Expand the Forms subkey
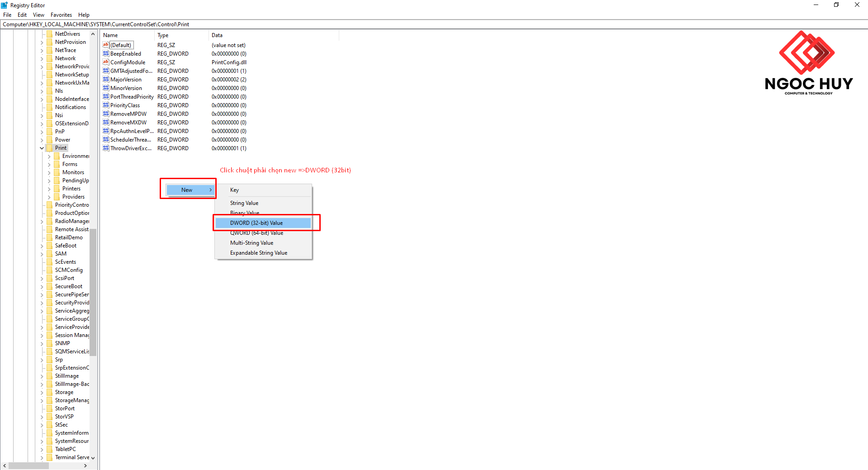This screenshot has height=470, width=868. (49, 165)
